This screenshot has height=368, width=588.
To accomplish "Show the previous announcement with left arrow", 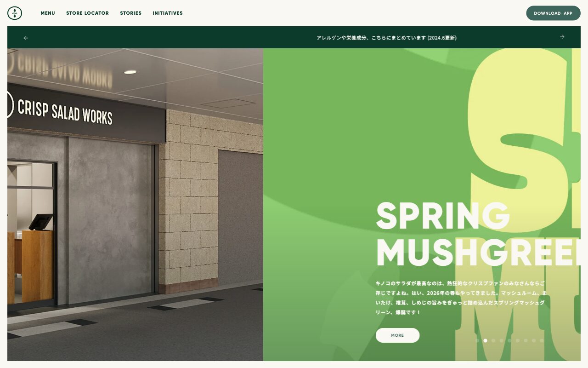I will click(x=26, y=38).
